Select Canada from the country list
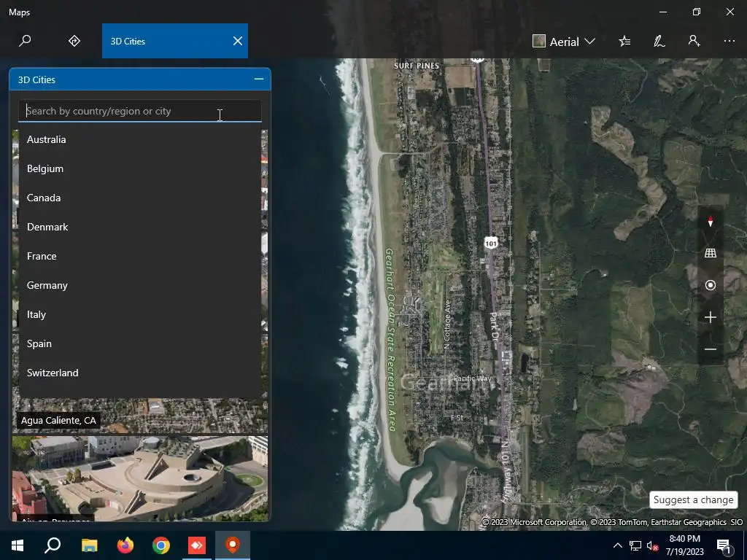 click(140, 198)
